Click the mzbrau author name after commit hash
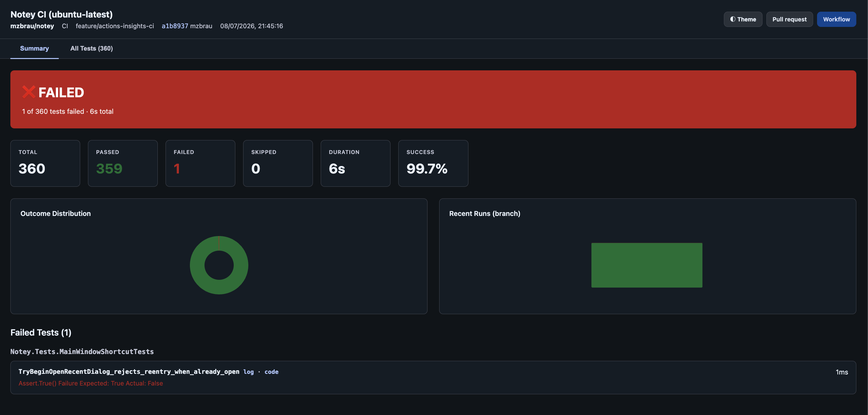Screen dimensions: 868x415 click(201, 26)
